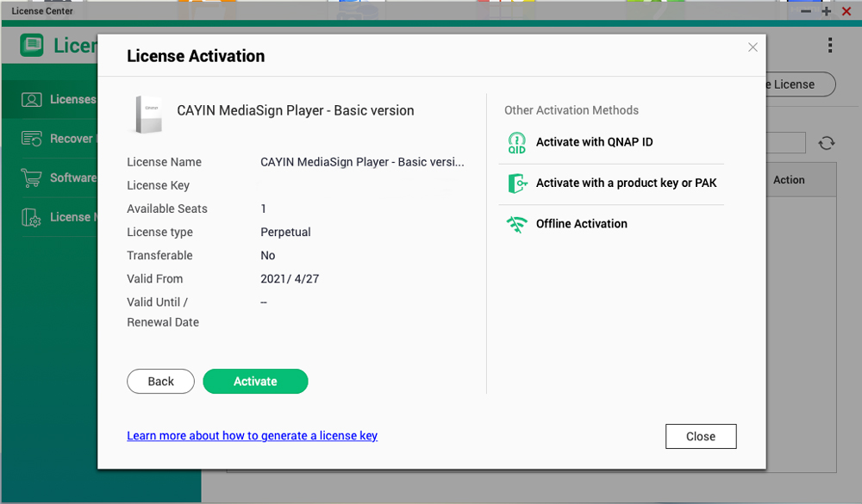Click the product title CAYIN MediaSign Player - Basic version
Viewport: 862px width, 504px height.
295,110
